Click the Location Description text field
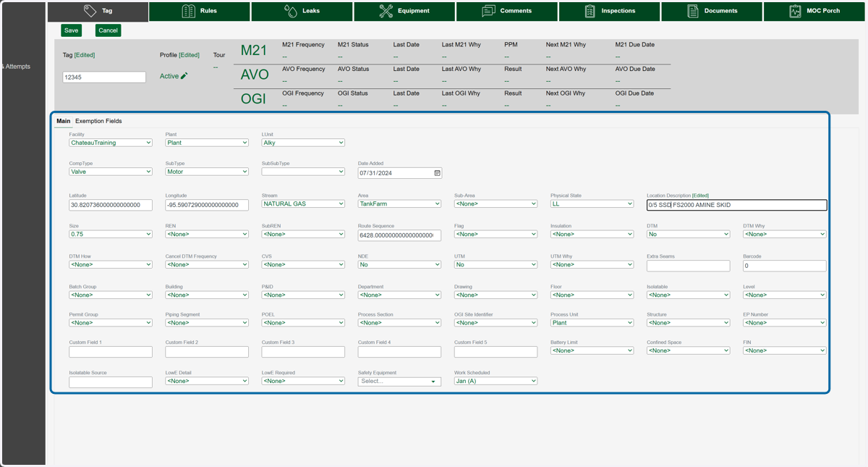This screenshot has height=467, width=868. tap(736, 205)
